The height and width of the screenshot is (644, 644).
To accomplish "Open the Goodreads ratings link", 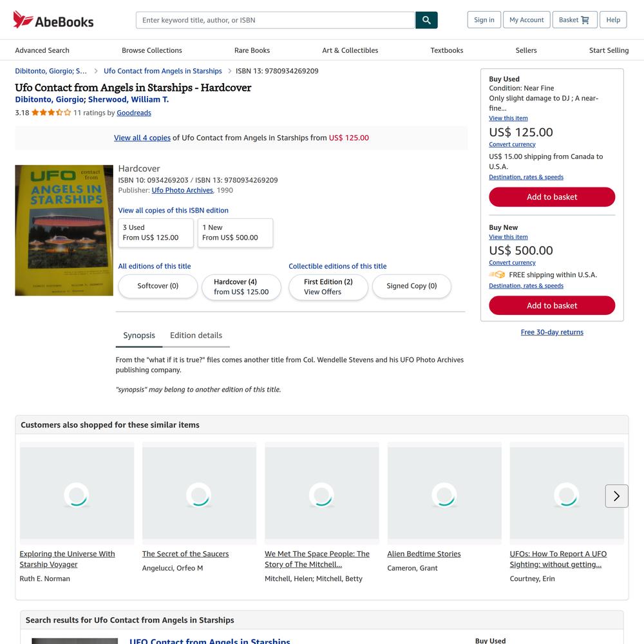I will click(x=134, y=113).
